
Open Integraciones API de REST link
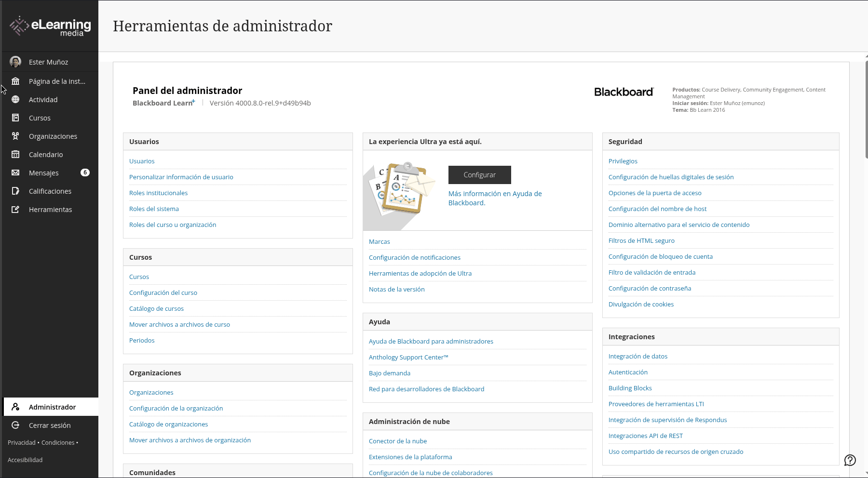[x=645, y=436]
